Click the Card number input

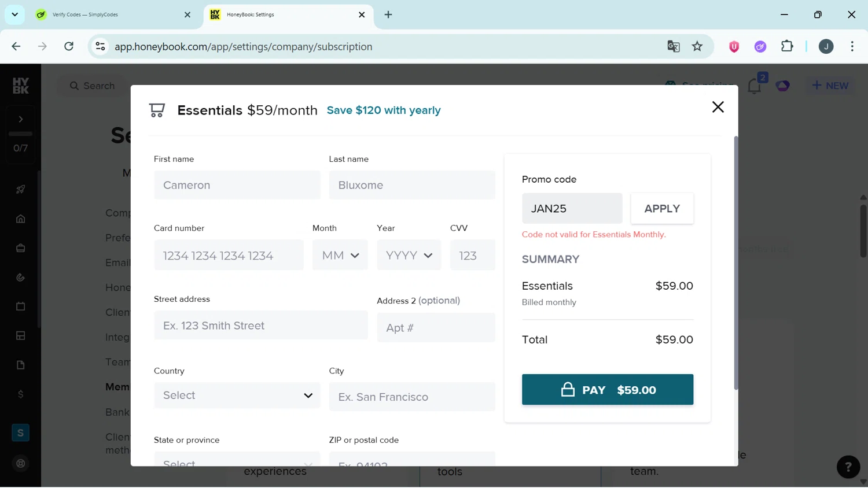tap(229, 255)
